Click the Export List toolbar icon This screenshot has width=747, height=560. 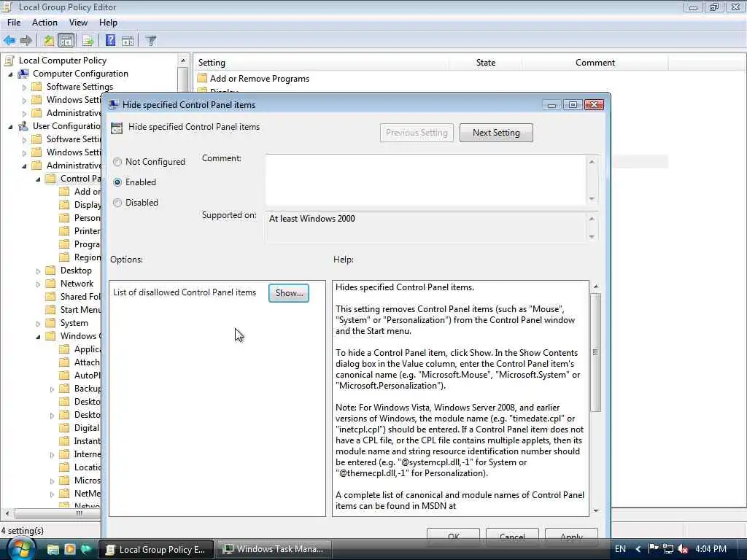pyautogui.click(x=88, y=41)
